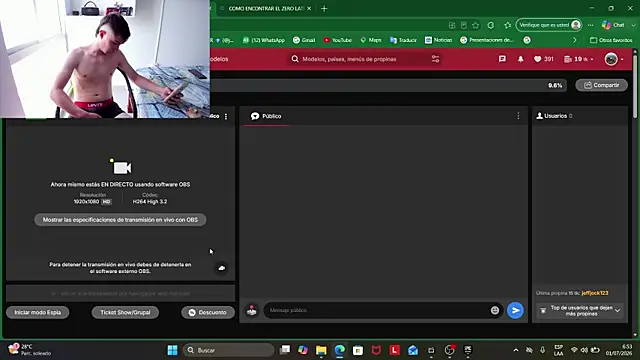Image resolution: width=640 pixels, height=360 pixels.
Task: Open the 28°C weather widget
Action: (x=29, y=350)
